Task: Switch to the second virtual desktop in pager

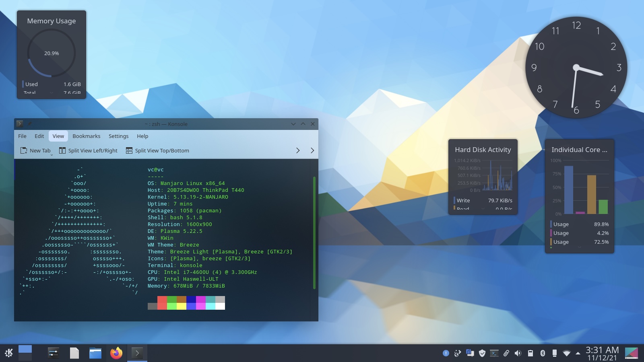Action: tap(25, 357)
